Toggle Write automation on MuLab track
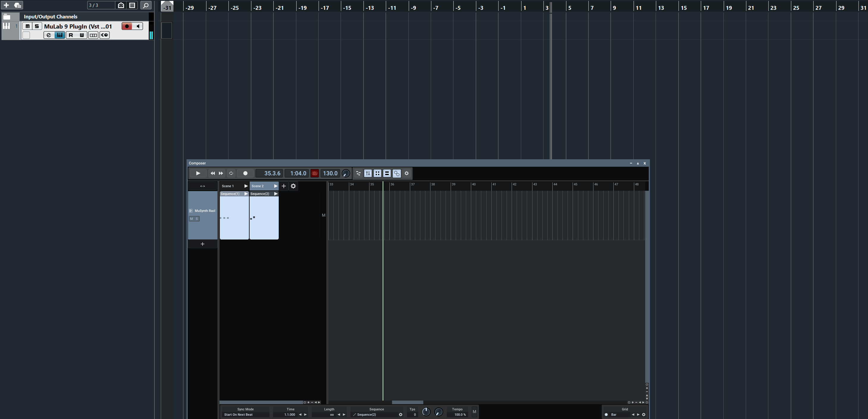Viewport: 868px width, 419px height. (x=82, y=35)
